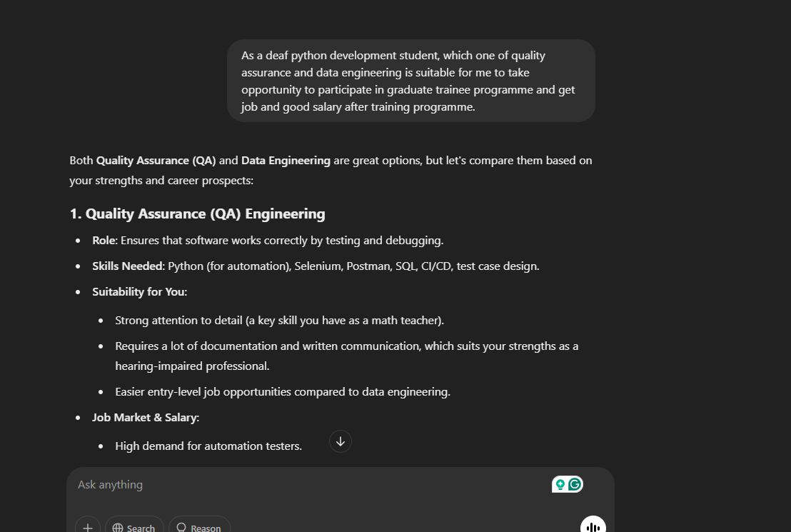Click the bold Data Engineering text in intro
Screen dimensions: 791x532
[x=286, y=161]
